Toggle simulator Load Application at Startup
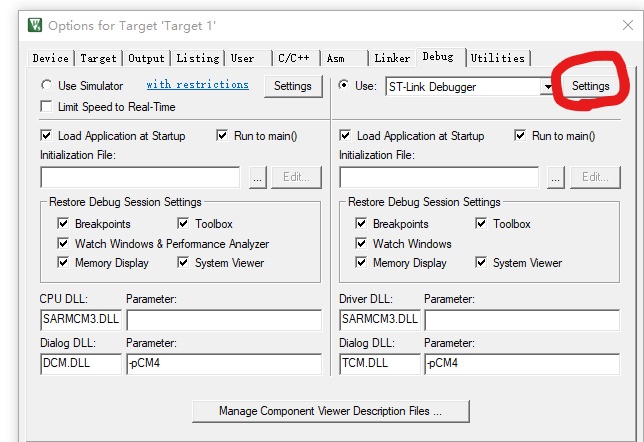The width and height of the screenshot is (644, 442). pos(46,136)
